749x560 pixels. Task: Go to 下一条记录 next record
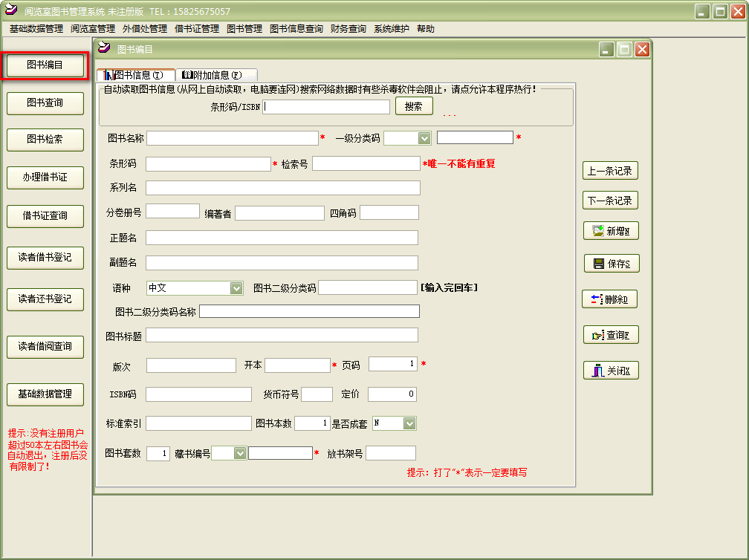pyautogui.click(x=610, y=200)
